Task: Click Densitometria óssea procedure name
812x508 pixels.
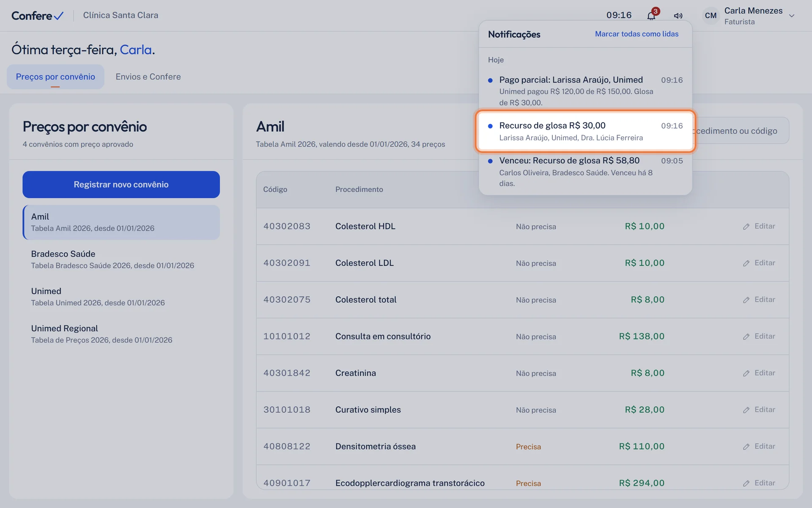Action: [x=376, y=447]
